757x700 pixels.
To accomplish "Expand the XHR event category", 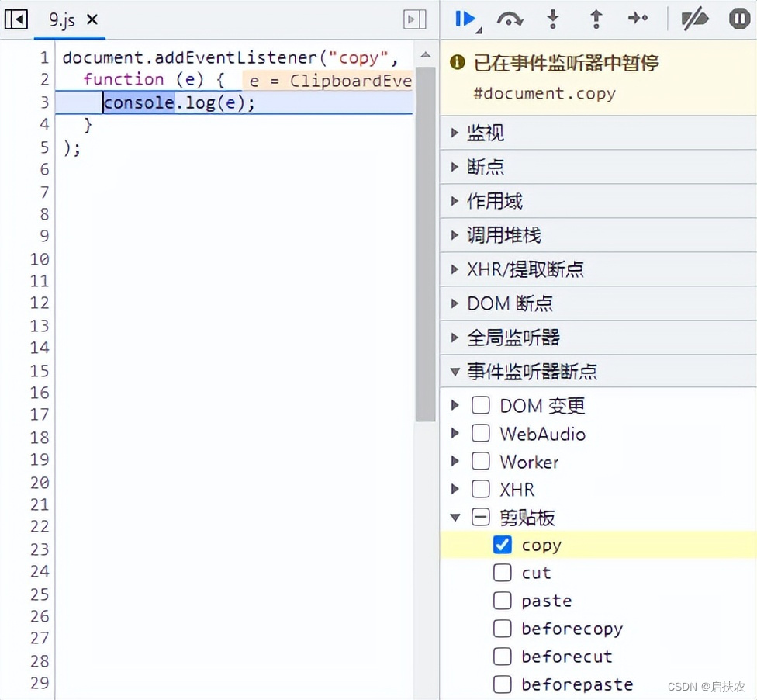I will [455, 489].
